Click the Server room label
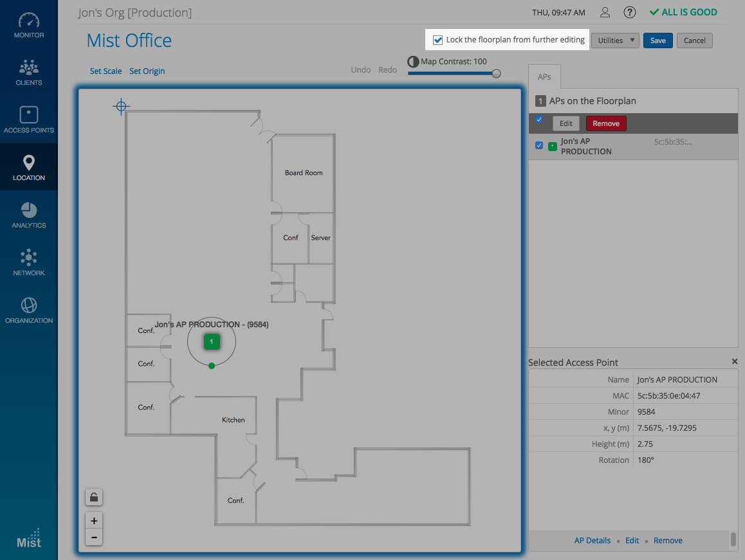 tap(321, 237)
